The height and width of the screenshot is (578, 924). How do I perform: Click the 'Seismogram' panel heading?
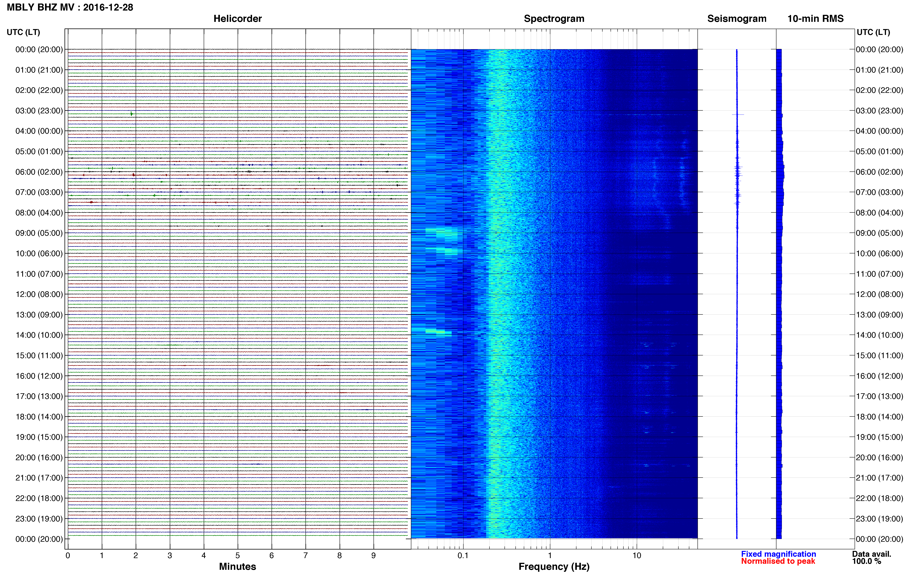(x=737, y=19)
